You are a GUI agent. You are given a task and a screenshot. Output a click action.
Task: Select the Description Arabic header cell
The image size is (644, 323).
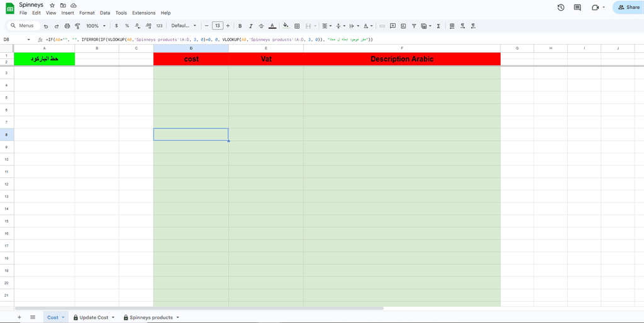point(402,58)
